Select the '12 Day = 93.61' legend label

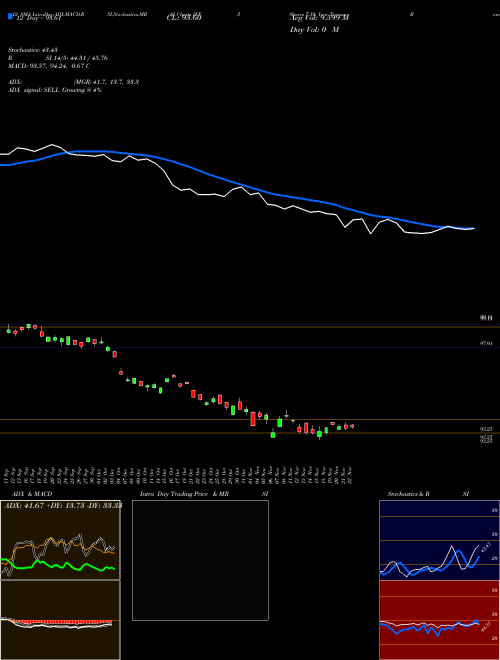point(38,18)
